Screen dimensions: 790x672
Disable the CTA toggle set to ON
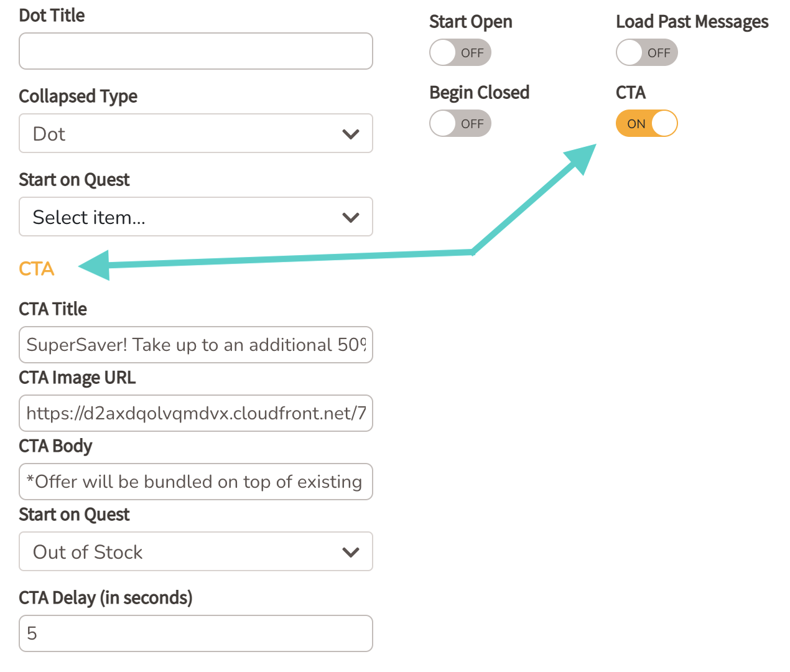[647, 124]
